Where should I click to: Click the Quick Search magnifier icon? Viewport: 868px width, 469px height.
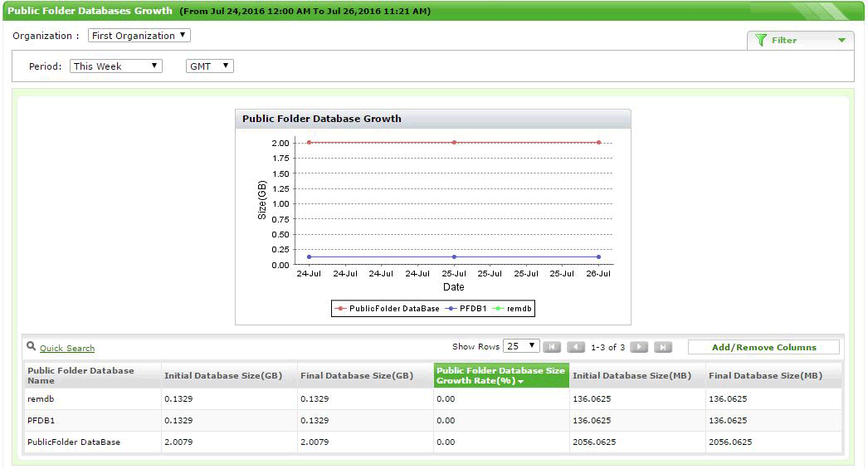coord(32,346)
